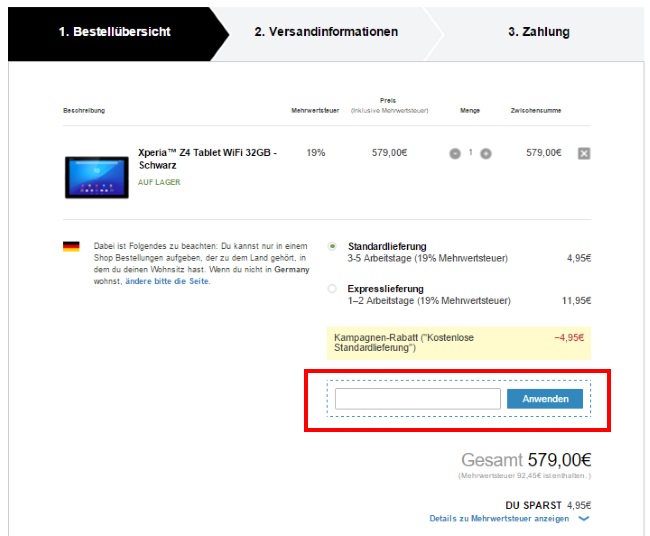Click the 19% Mehrwertsteuer value
The image size is (650, 536).
(x=315, y=153)
